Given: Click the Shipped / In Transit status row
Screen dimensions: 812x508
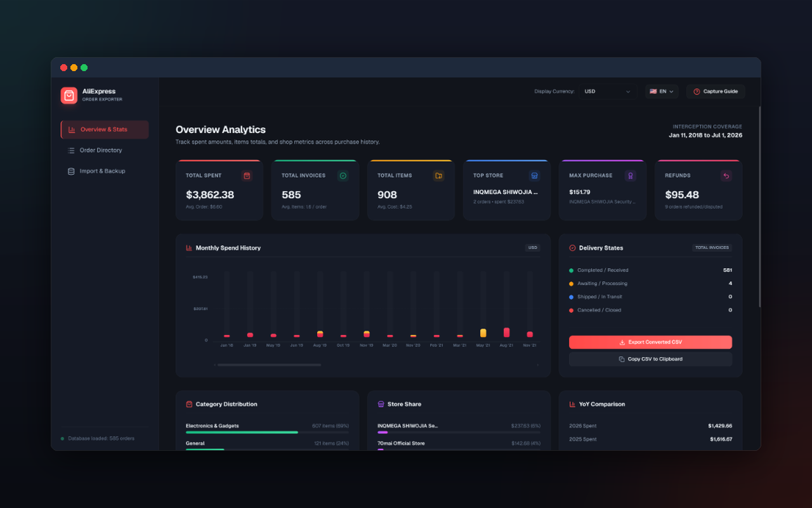Looking at the screenshot, I should 650,297.
